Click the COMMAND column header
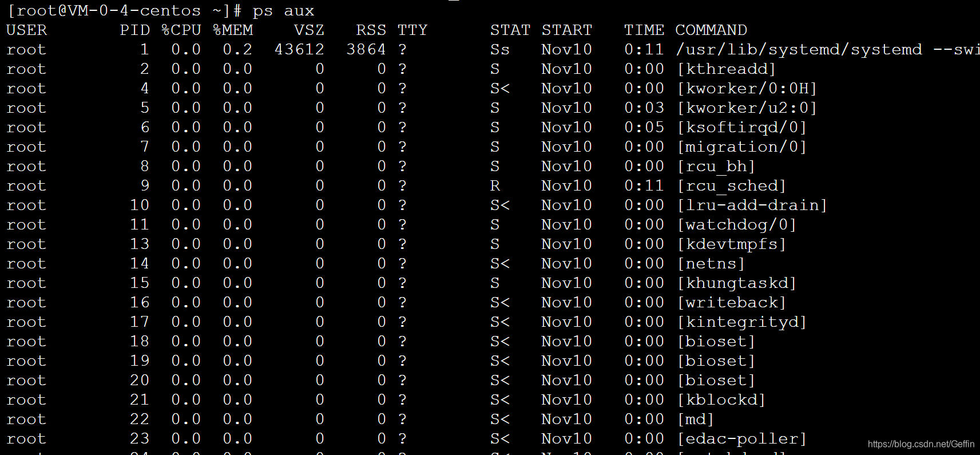 [x=711, y=30]
